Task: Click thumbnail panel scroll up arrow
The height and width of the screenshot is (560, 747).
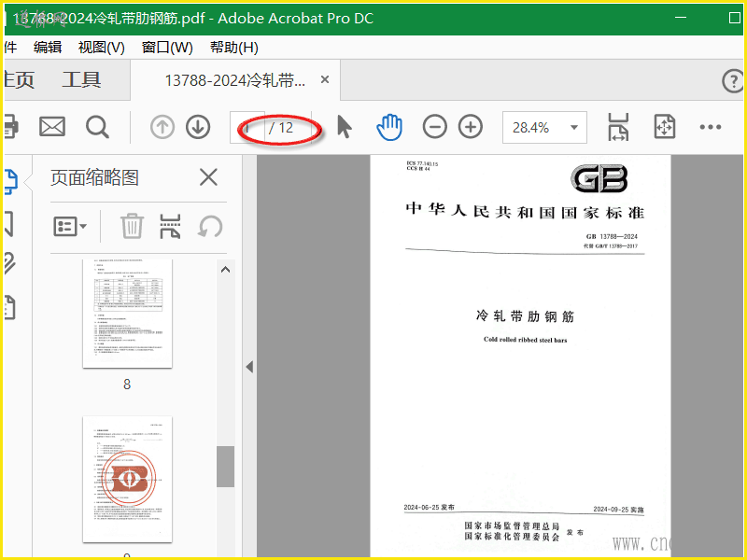Action: 225,270
